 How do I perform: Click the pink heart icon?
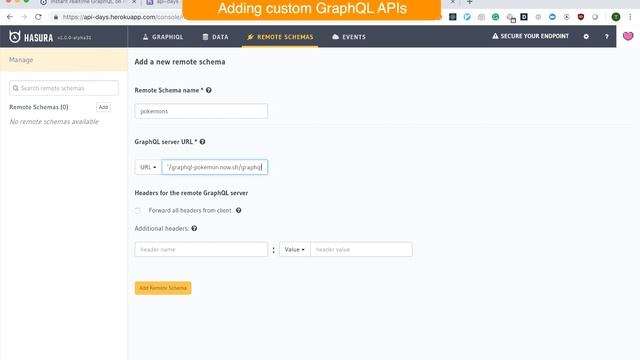628,36
